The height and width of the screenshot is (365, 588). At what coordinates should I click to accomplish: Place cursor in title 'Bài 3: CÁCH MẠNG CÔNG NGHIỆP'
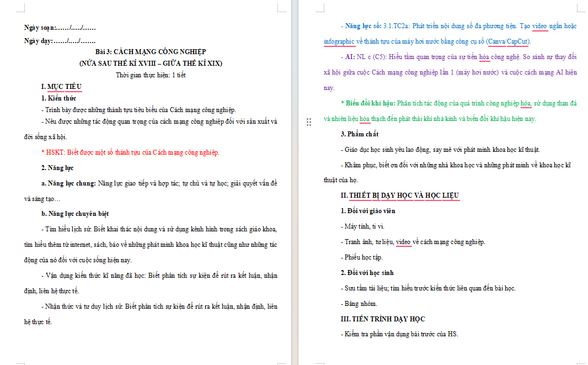(151, 52)
